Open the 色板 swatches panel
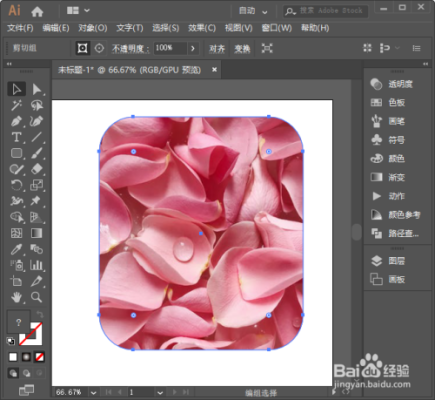Screen dimensions: 435x400 pos(388,102)
